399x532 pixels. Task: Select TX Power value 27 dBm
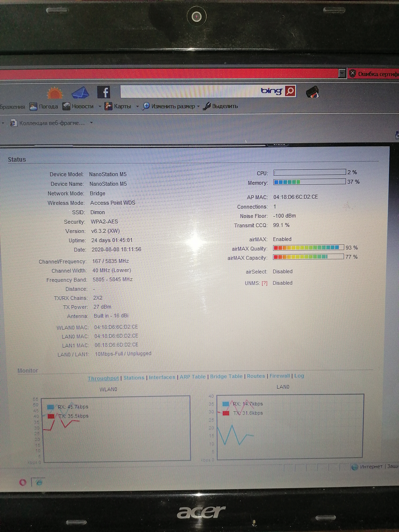102,307
